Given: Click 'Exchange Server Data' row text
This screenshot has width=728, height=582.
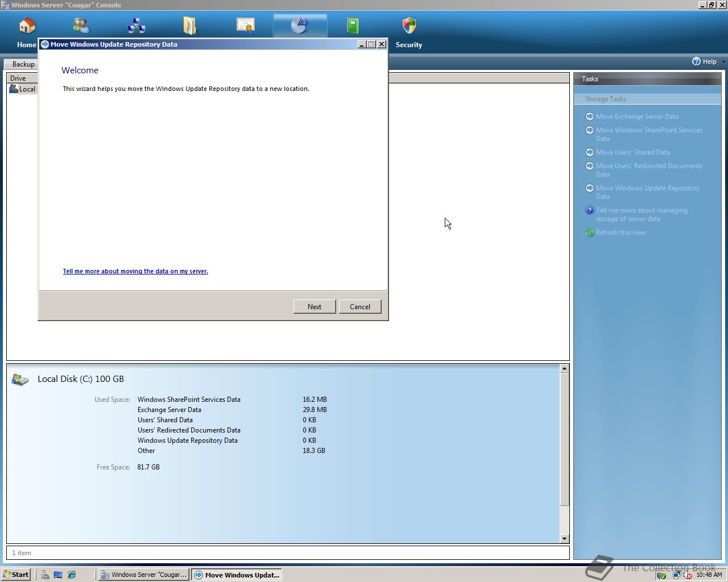Looking at the screenshot, I should pos(169,410).
